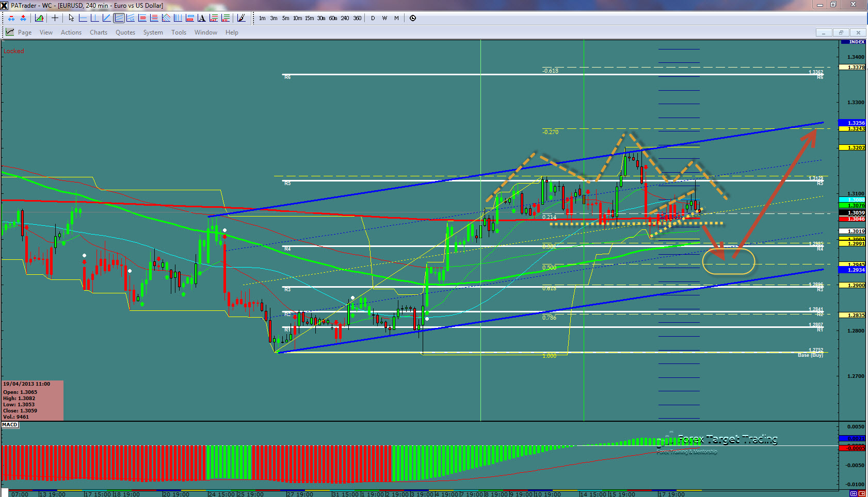Select the red-blue price bands tool
Screen dimensions: 868x497
coord(190,18)
